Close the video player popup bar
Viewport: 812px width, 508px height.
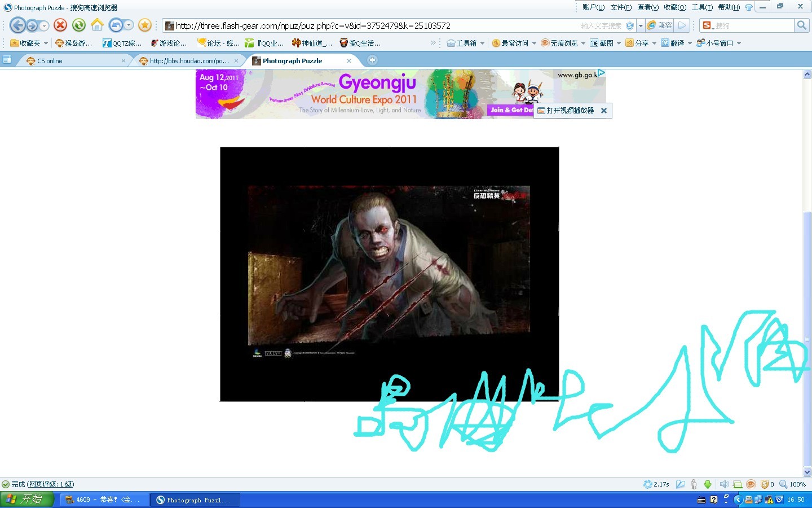[604, 111]
